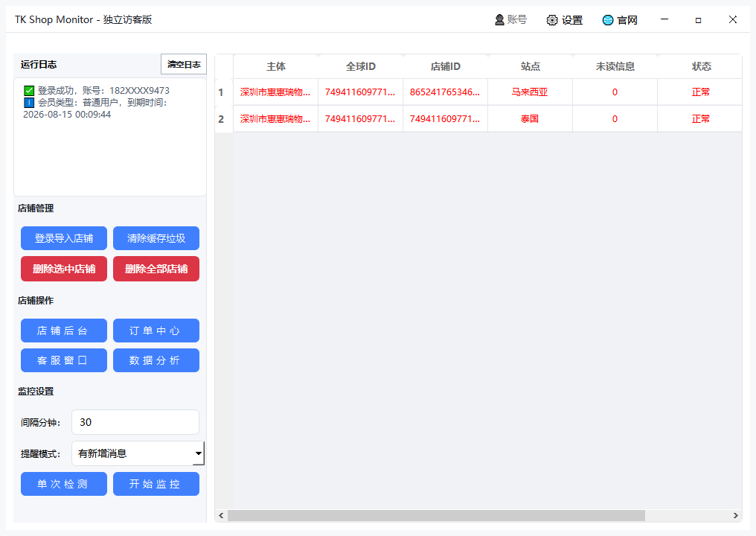Click horizontal scrollbar right arrow
Screen dimensions: 756x536
click(736, 516)
